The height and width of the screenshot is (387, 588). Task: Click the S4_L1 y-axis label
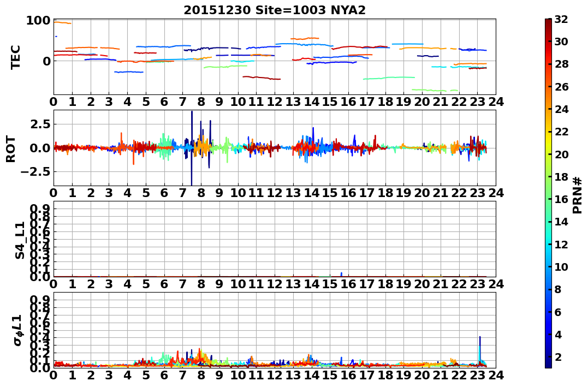pyautogui.click(x=20, y=240)
